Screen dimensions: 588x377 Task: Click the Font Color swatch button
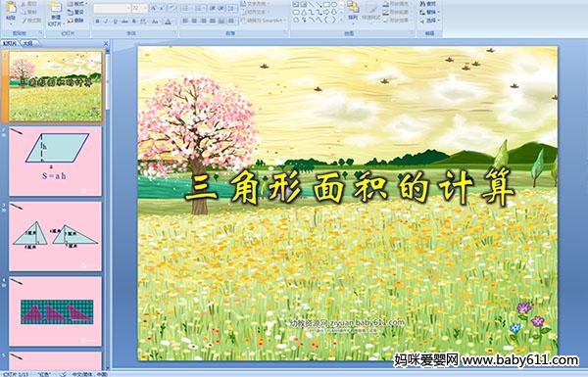click(168, 22)
